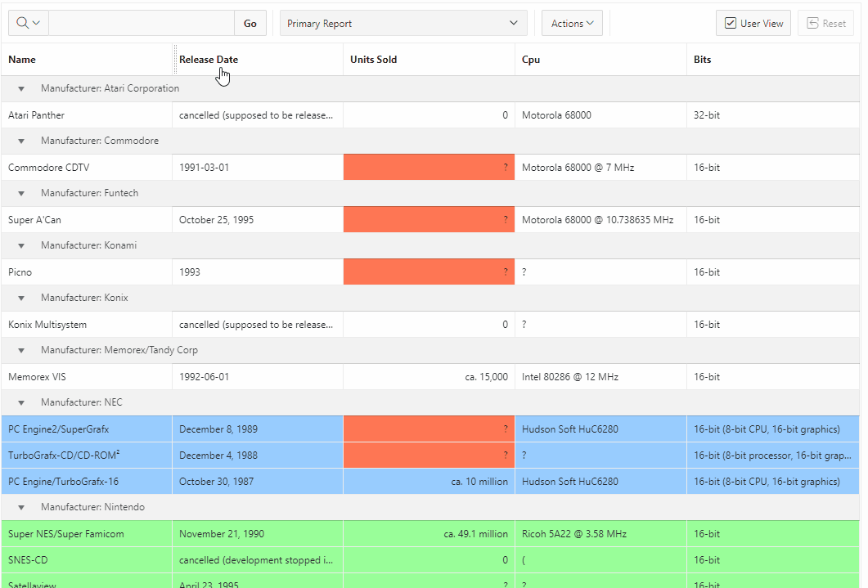The image size is (868, 588).
Task: Click the 1993 release date cell
Action: tap(258, 272)
